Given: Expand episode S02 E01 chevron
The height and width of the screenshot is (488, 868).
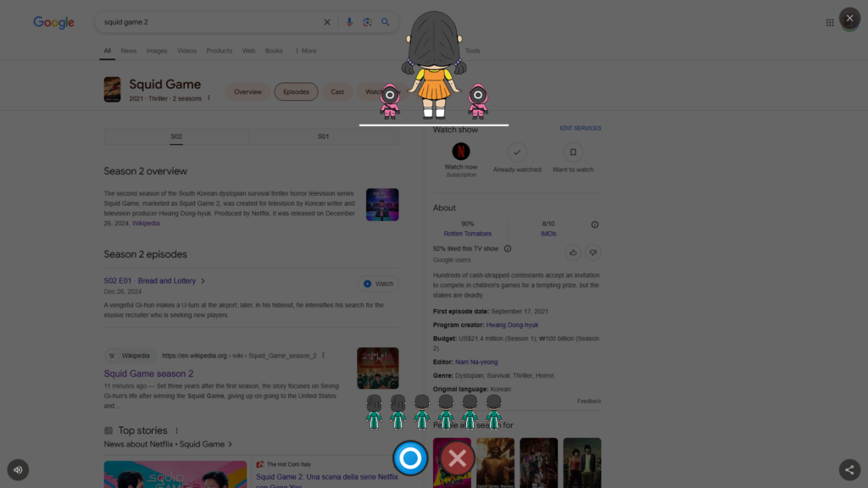Looking at the screenshot, I should [x=203, y=281].
